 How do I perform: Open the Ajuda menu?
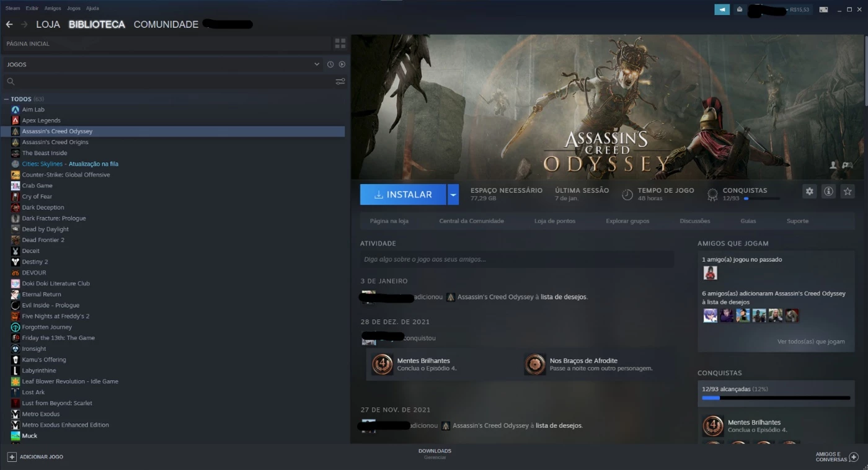pyautogui.click(x=92, y=9)
